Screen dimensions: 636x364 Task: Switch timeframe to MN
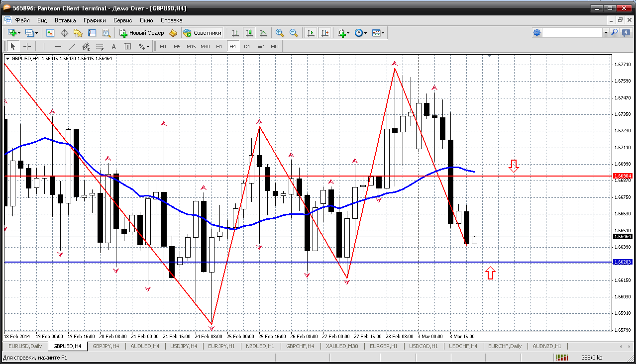click(x=275, y=46)
